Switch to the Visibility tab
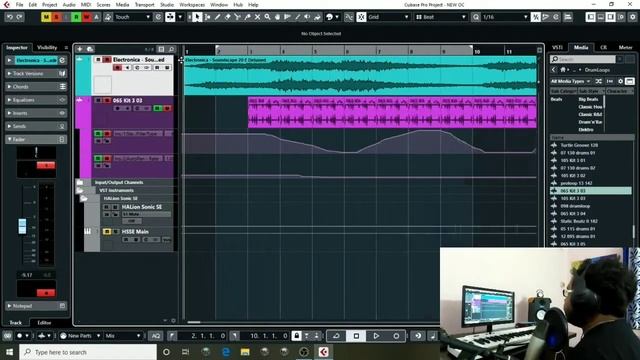Screen dimensions: 640x360 [x=47, y=47]
